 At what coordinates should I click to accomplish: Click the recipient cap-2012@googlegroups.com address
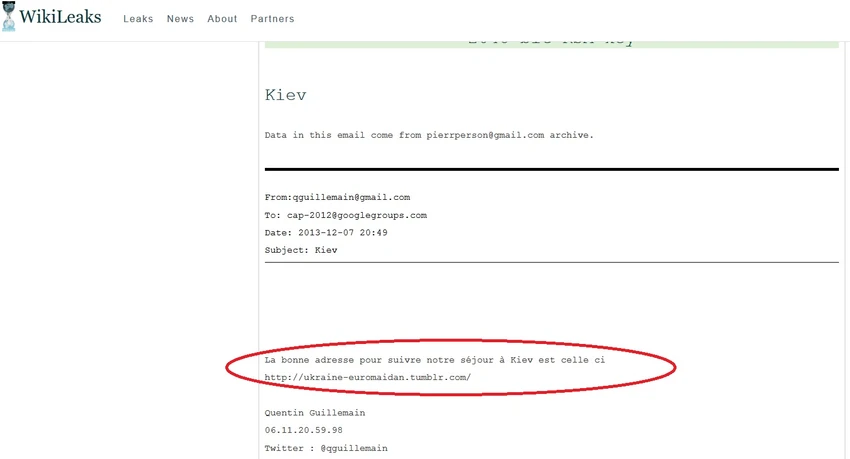[x=357, y=215]
